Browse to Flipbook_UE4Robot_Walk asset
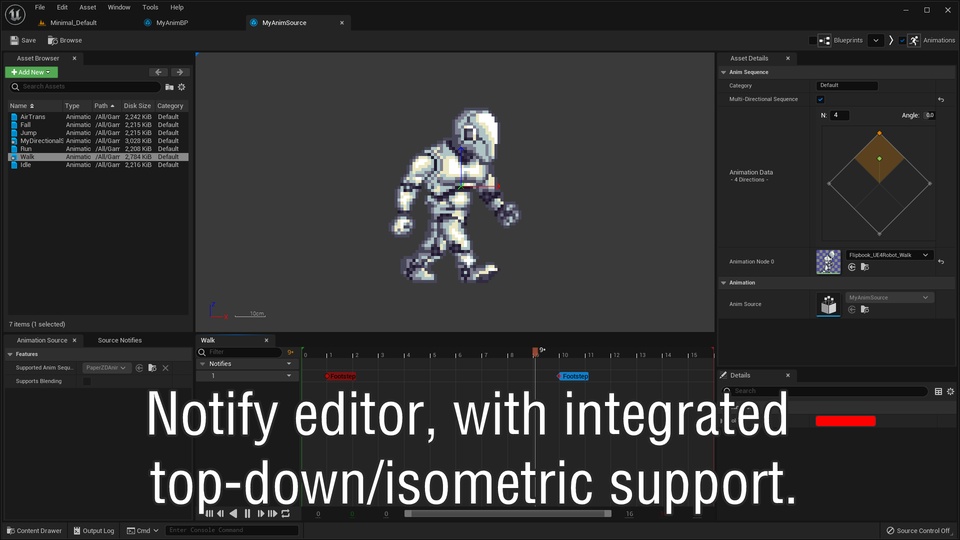Image resolution: width=960 pixels, height=540 pixels. point(864,267)
